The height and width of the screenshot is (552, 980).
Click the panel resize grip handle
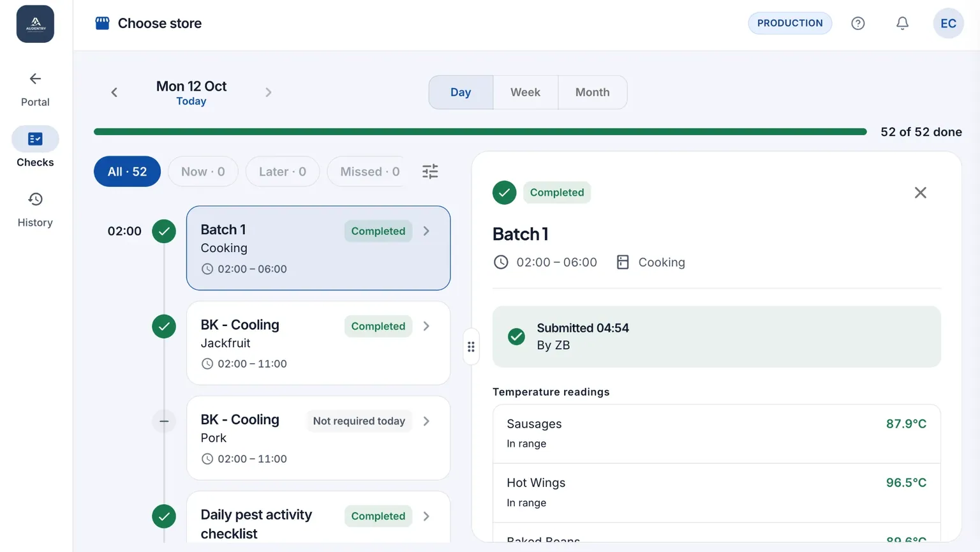[x=471, y=347]
